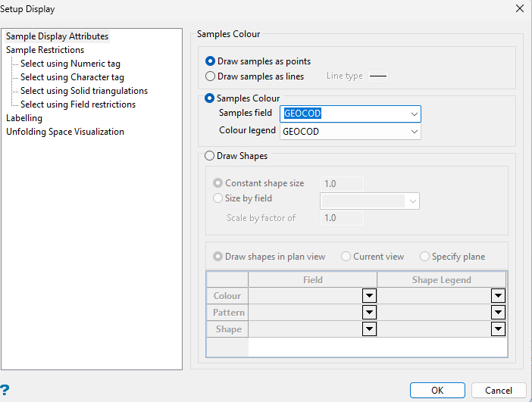Select the Pattern row header
Viewport: 532px width, 402px height.
227,313
